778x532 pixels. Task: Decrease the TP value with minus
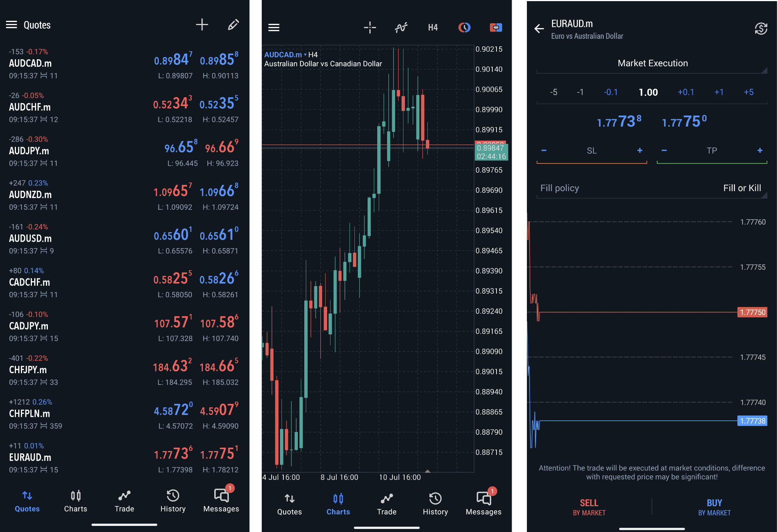664,150
